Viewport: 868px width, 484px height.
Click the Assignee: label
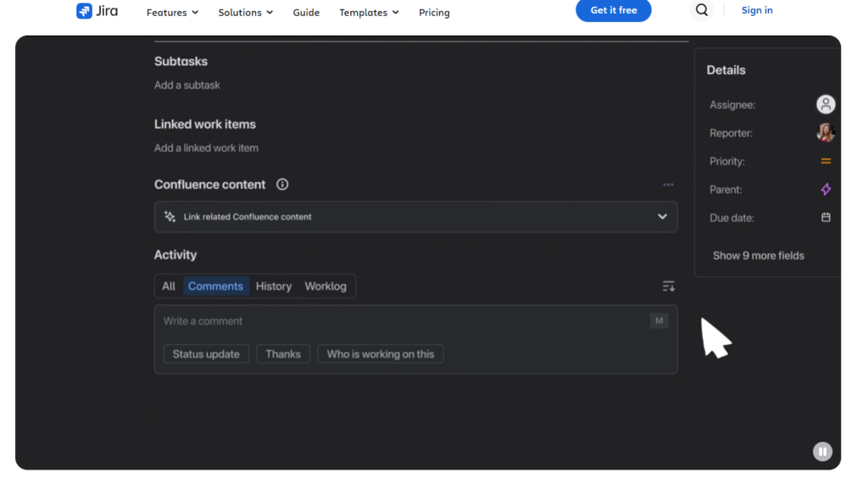point(732,104)
